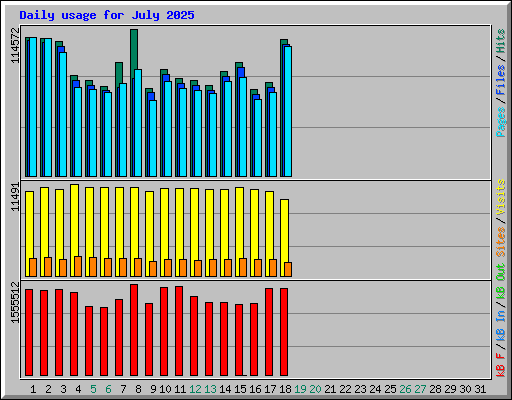Click the cyan pages bar for day 9
This screenshot has height=400, width=512.
pyautogui.click(x=153, y=138)
